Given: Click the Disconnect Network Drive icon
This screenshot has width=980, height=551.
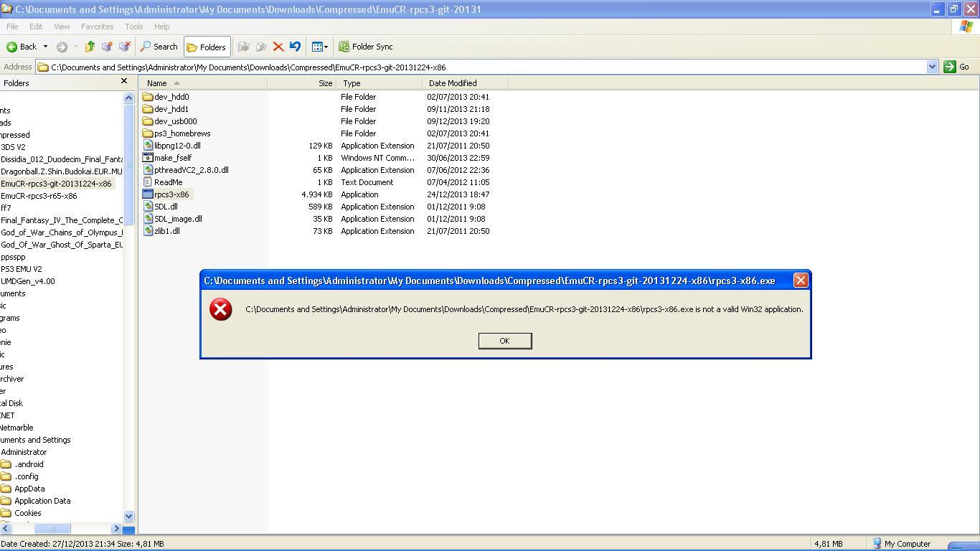Looking at the screenshot, I should click(124, 47).
